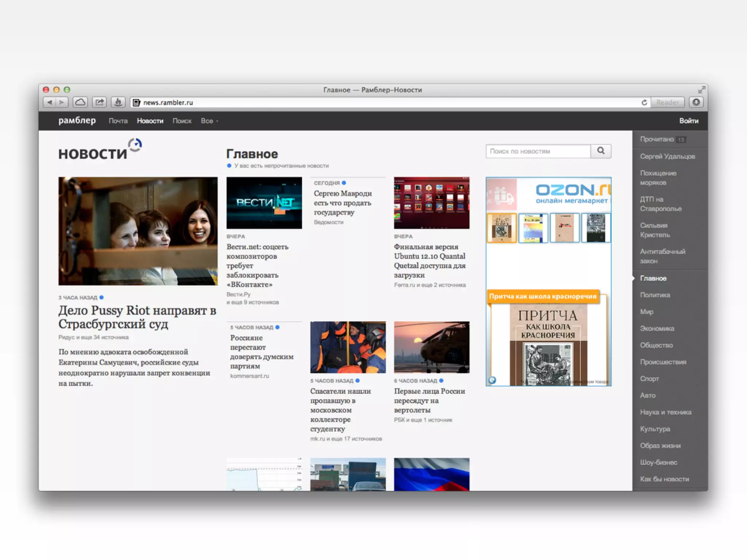Select Новости in the top navigation

coord(150,121)
